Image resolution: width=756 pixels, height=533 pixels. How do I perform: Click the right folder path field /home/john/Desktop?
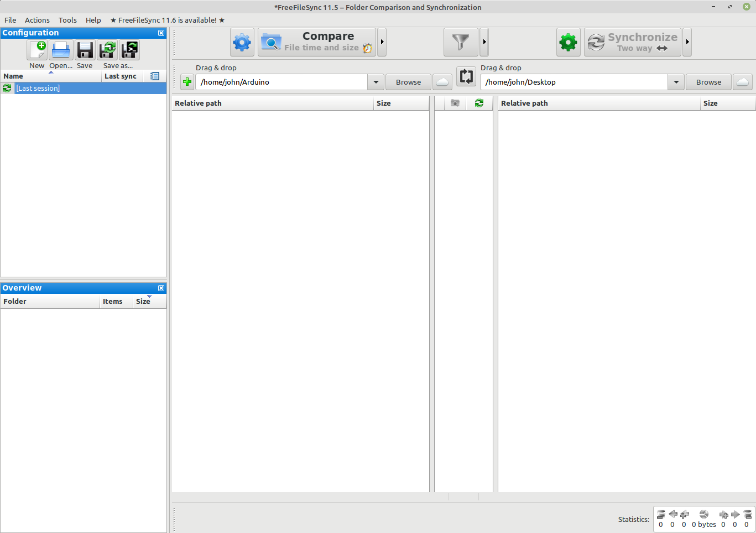(x=574, y=82)
